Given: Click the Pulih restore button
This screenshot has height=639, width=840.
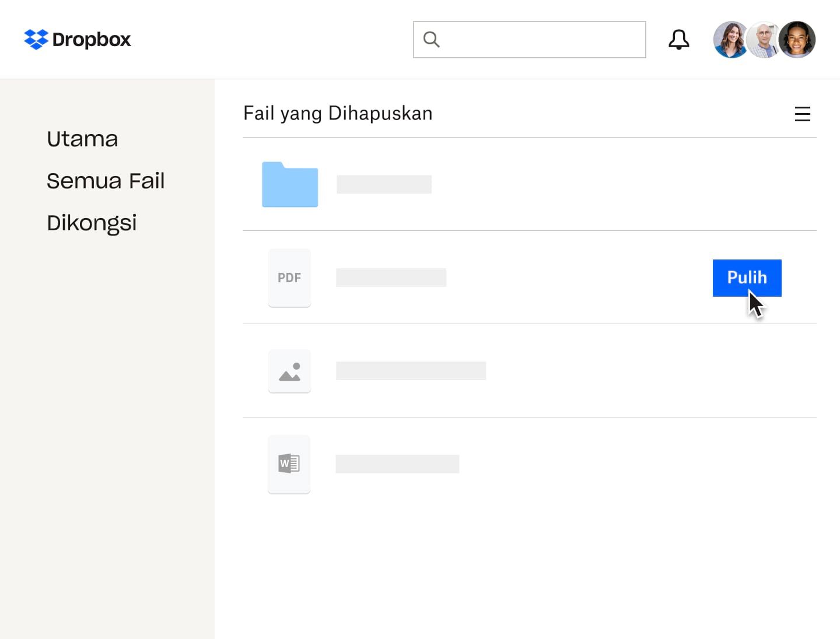Looking at the screenshot, I should [747, 278].
